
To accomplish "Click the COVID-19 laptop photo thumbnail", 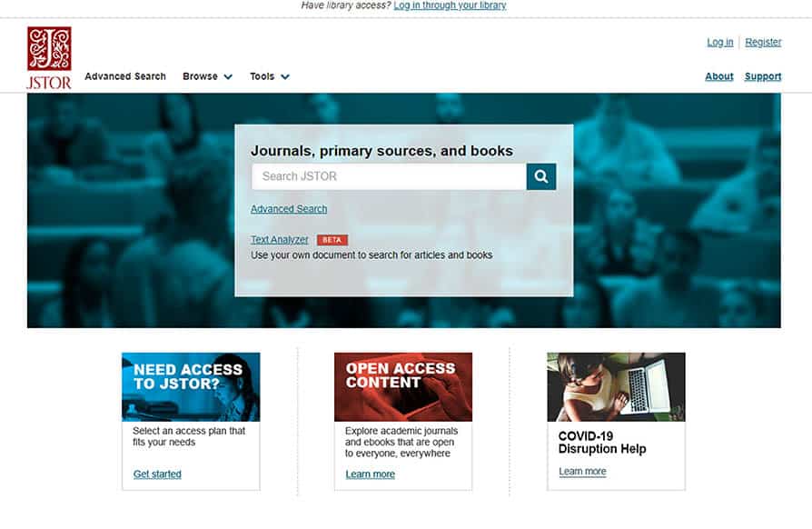I will [616, 387].
